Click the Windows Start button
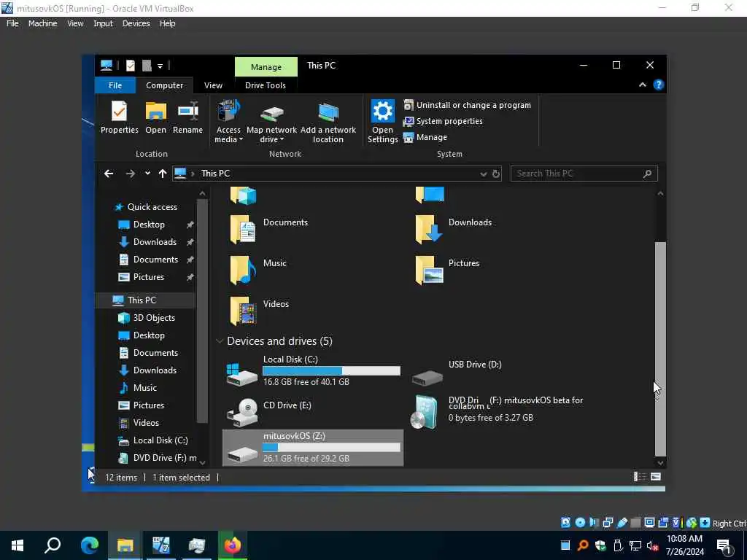This screenshot has height=560, width=747. (x=18, y=545)
